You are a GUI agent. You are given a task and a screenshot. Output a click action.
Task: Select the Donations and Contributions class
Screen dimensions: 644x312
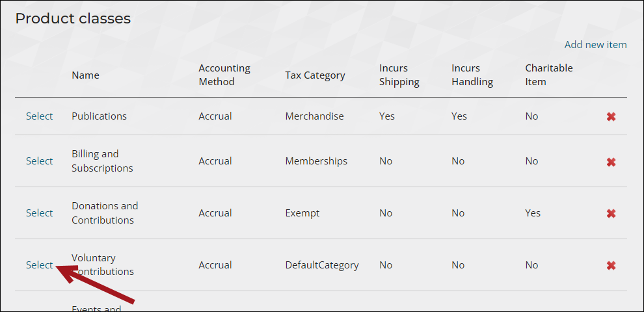point(40,213)
